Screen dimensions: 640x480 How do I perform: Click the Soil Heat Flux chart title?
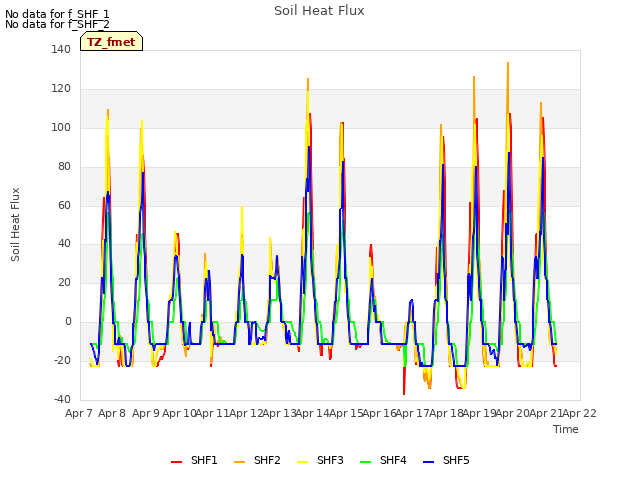(x=319, y=11)
